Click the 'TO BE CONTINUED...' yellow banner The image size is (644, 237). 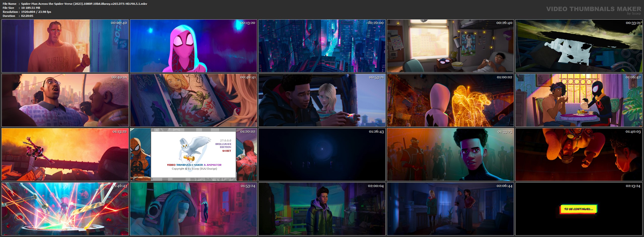click(578, 209)
